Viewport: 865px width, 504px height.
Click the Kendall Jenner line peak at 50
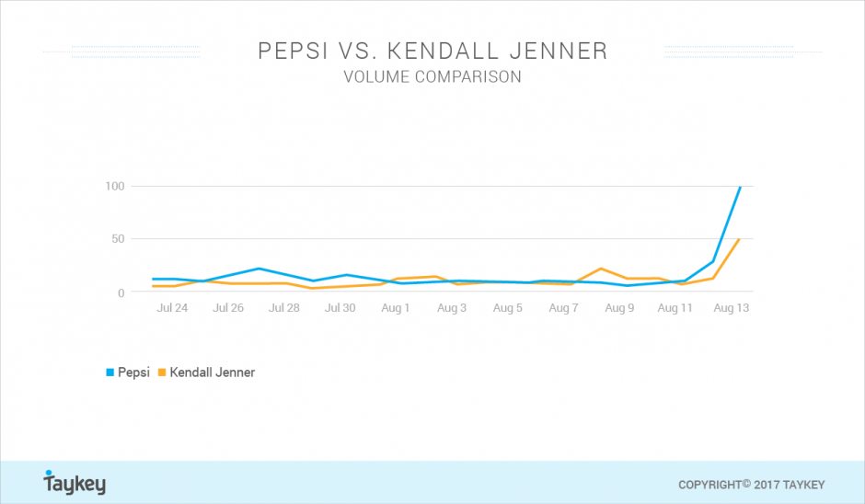point(738,240)
